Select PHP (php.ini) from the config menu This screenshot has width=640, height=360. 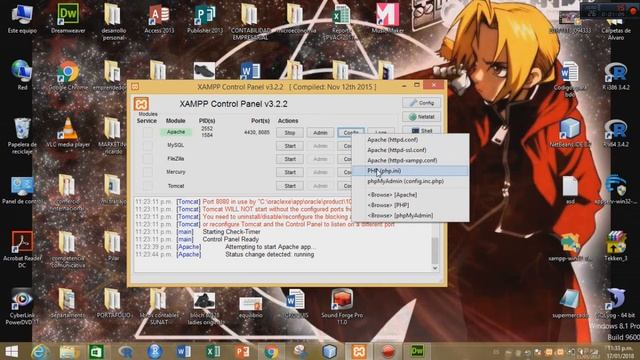[410, 171]
